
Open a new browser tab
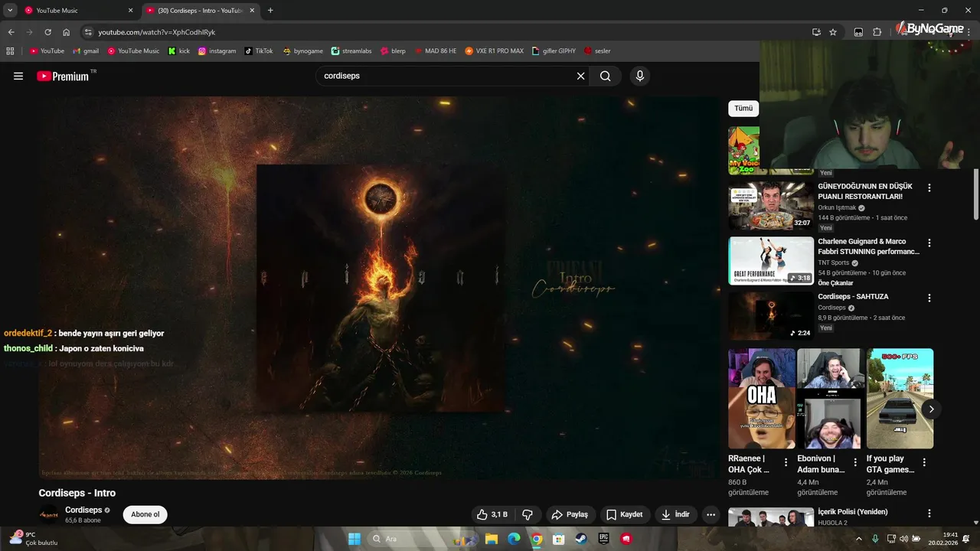click(270, 11)
